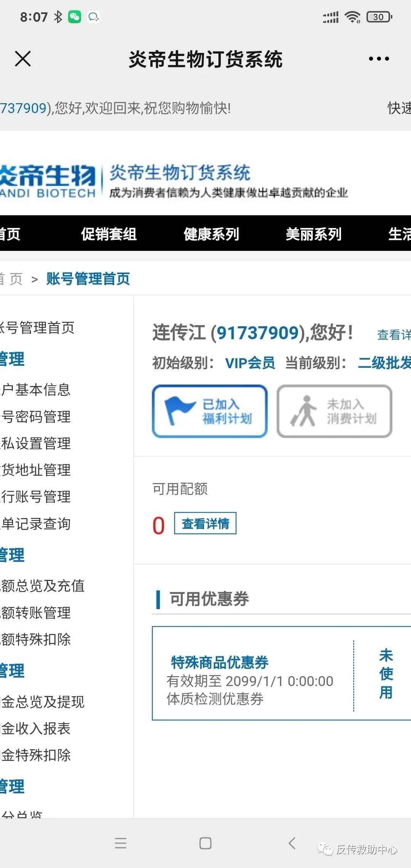Close the page with the X icon
Viewport: 411px width, 868px height.
coord(23,59)
